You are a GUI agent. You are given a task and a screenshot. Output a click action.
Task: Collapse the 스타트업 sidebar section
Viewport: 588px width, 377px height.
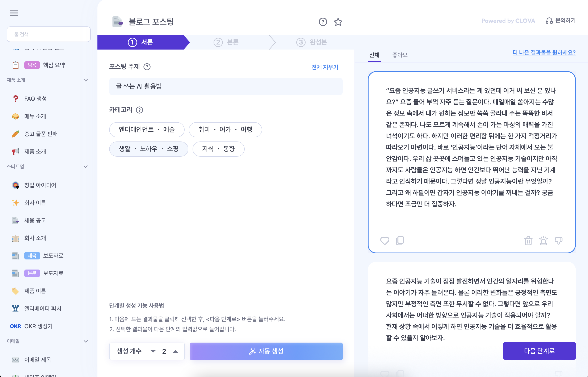tap(85, 167)
